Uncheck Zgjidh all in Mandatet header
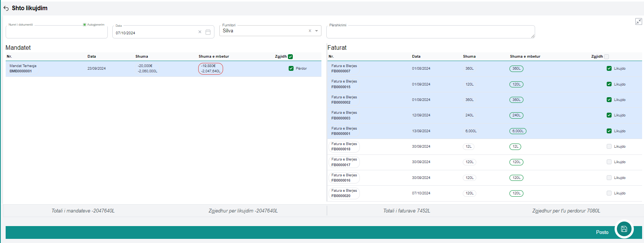Image resolution: width=644 pixels, height=243 pixels. coord(290,57)
